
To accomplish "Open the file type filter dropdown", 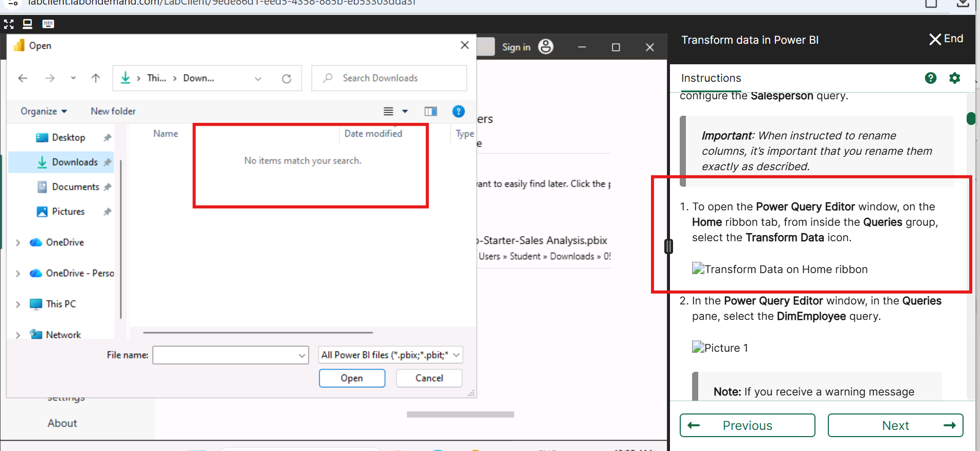I will pos(390,355).
